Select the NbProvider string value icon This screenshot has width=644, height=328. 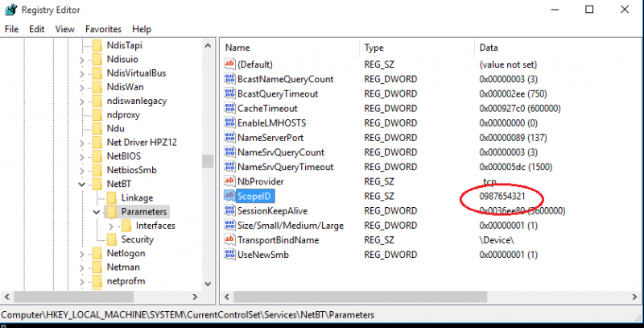(x=229, y=181)
